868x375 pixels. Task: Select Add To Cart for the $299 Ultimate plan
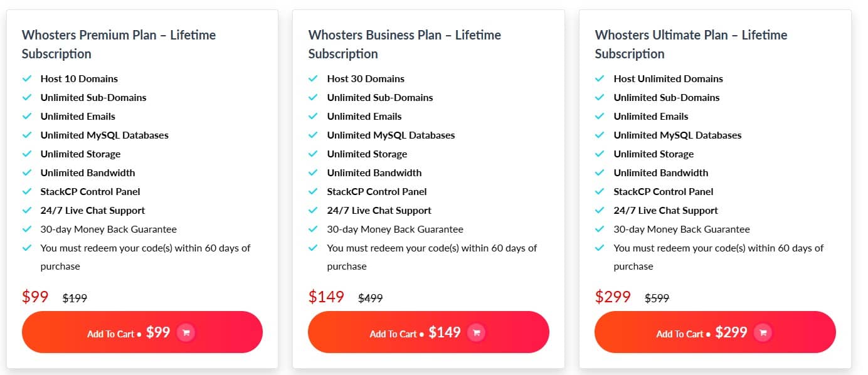[715, 334]
